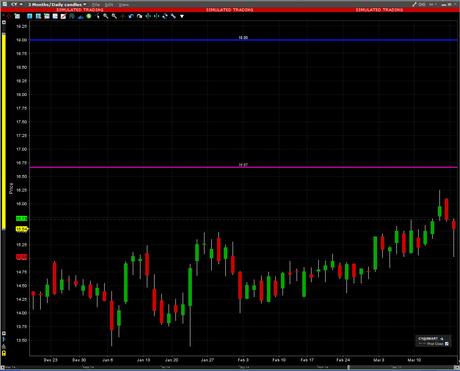
Task: Open the wrench chart settings tool
Action: pyautogui.click(x=173, y=16)
